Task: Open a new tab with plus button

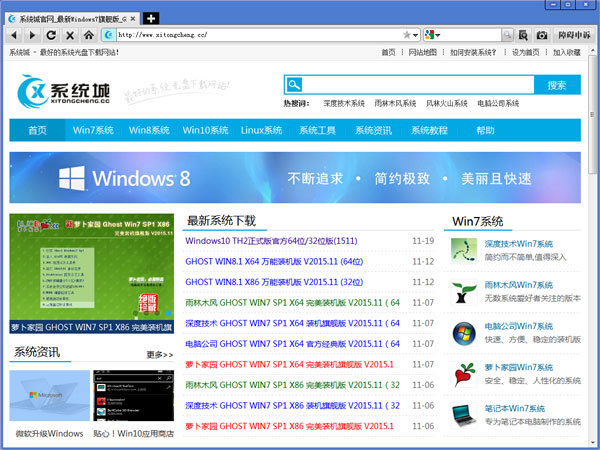Action: (151, 18)
